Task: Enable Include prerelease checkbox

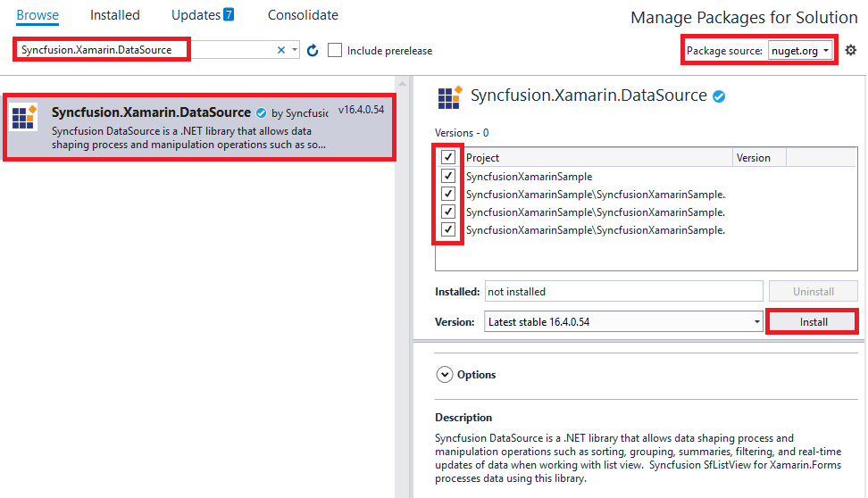Action: 335,51
